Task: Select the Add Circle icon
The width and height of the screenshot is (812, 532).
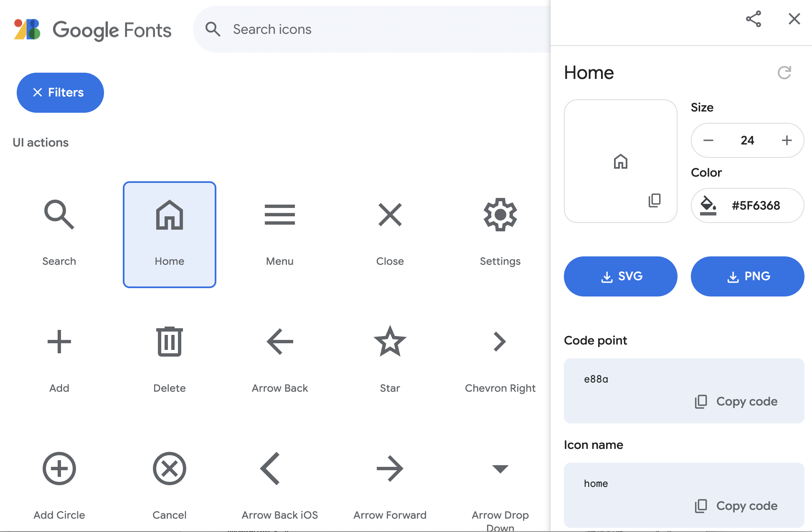Action: click(59, 469)
